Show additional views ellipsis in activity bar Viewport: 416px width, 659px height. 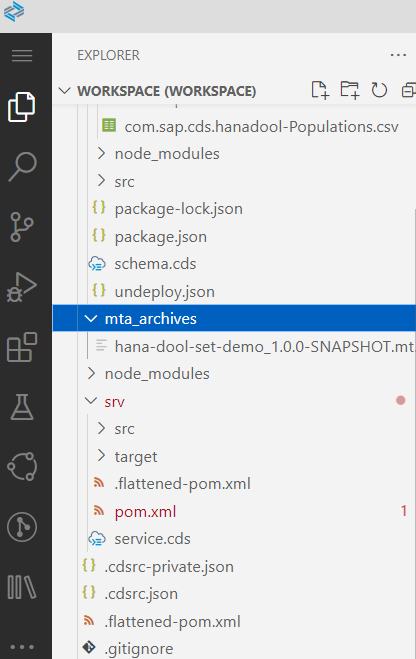point(22,647)
